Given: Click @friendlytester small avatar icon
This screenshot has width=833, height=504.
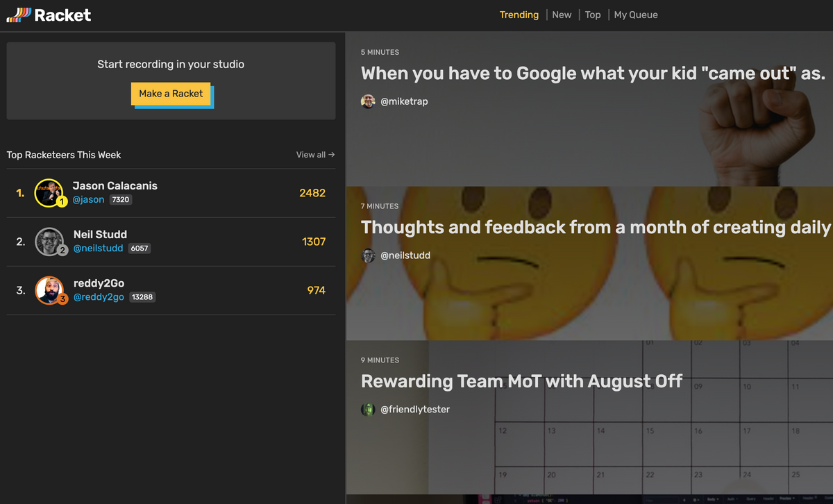Looking at the screenshot, I should click(368, 410).
